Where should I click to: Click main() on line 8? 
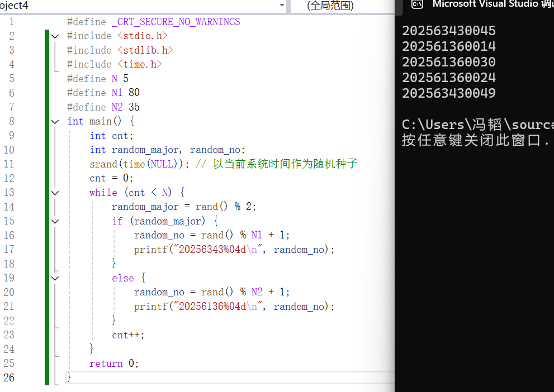pos(105,121)
